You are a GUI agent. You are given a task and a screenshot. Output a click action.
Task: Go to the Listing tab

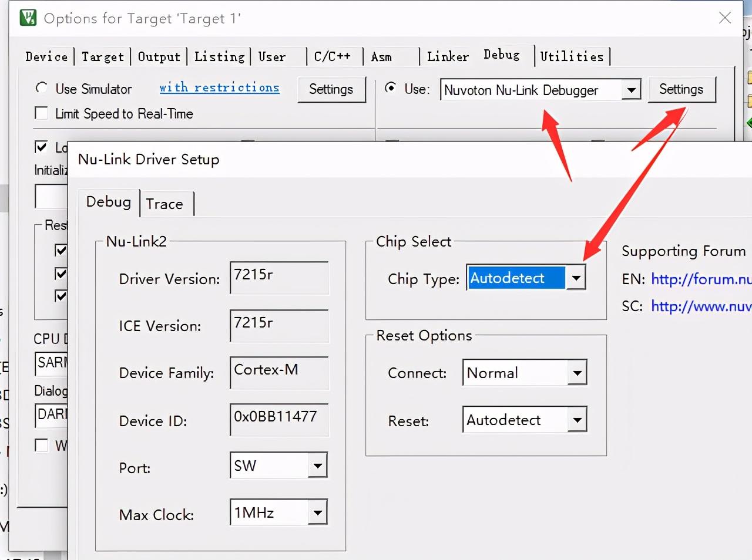(219, 56)
